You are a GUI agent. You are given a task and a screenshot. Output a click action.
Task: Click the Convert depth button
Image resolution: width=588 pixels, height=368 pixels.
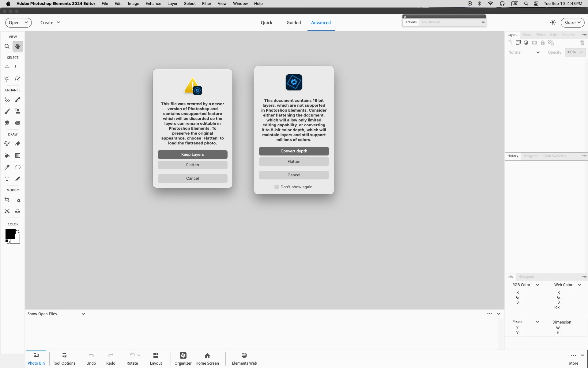tap(294, 151)
